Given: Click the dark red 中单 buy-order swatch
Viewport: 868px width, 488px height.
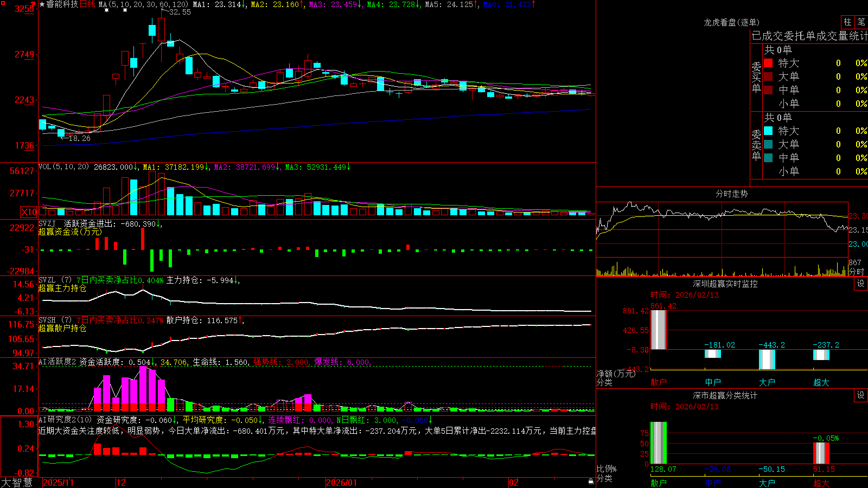Looking at the screenshot, I should click(768, 90).
